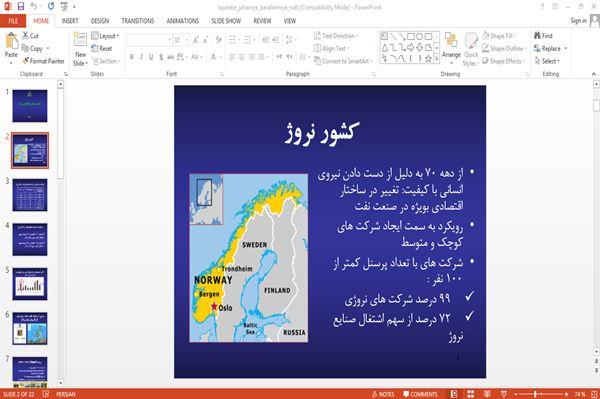Open the FILE tab
Viewport: 600px width, 399px height.
[x=13, y=21]
